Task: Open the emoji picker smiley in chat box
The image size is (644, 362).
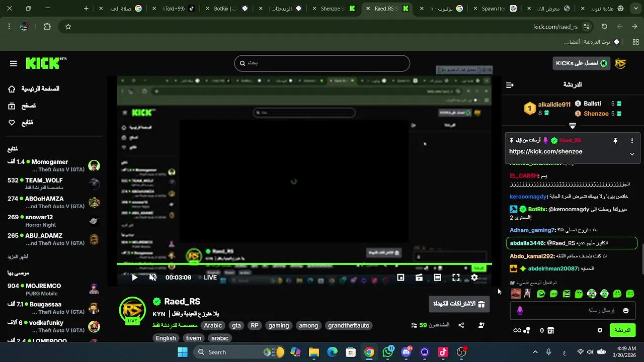Action: (626, 311)
